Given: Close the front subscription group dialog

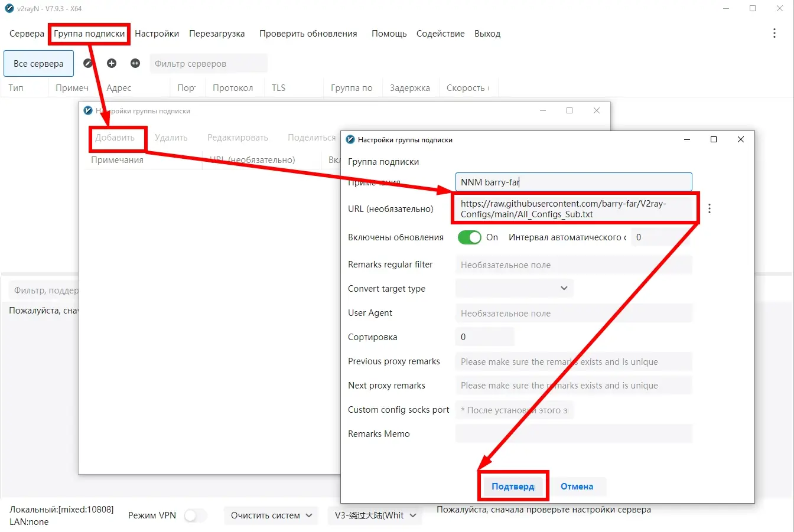Looking at the screenshot, I should 741,139.
